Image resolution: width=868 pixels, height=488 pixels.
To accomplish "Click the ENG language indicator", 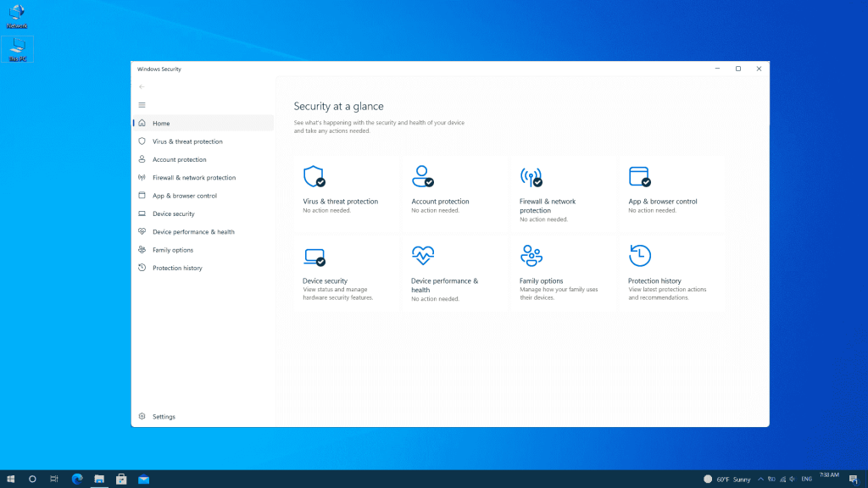I will 807,480.
